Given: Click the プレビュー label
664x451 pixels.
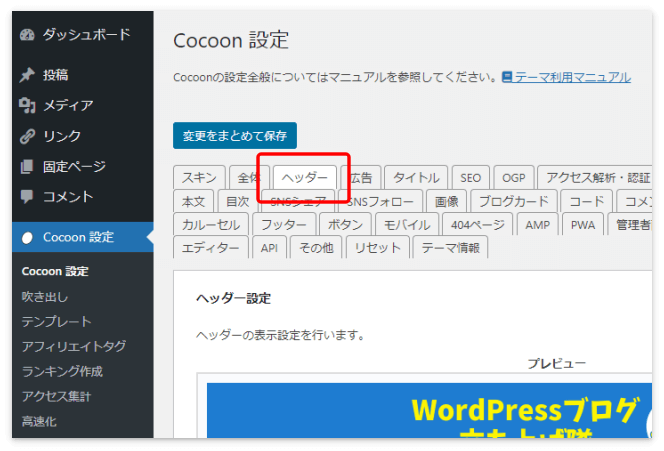Looking at the screenshot, I should click(x=556, y=363).
